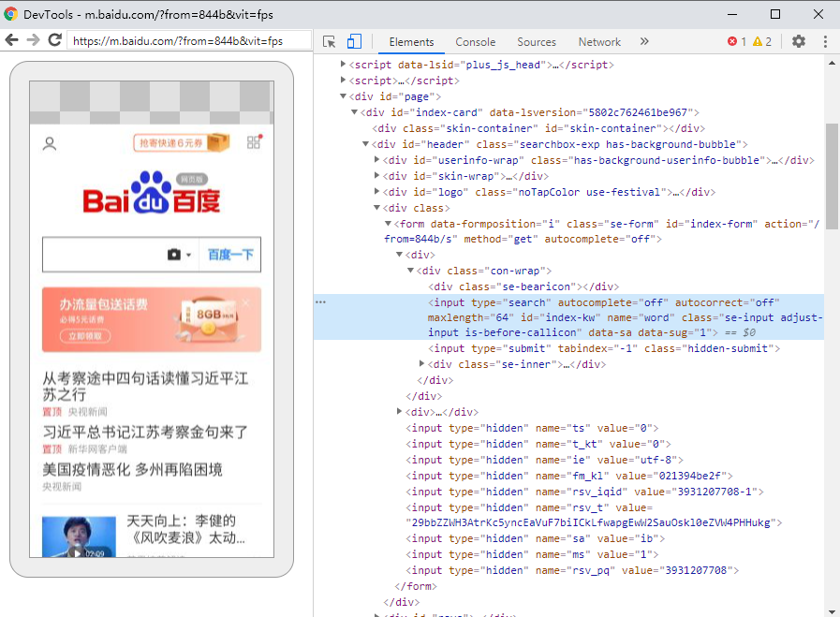Switch to the Elements tab
Screen dimensions: 840x617
pyautogui.click(x=411, y=42)
